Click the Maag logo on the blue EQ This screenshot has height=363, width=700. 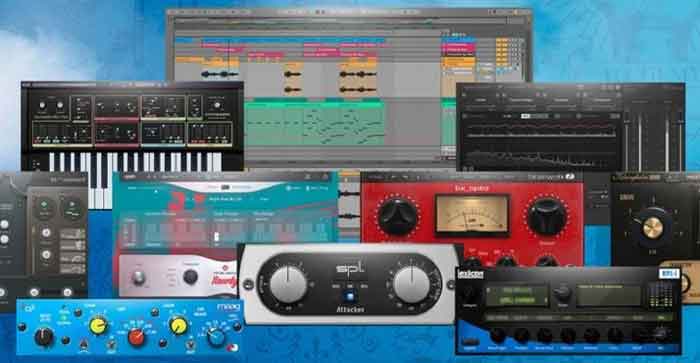click(x=229, y=308)
